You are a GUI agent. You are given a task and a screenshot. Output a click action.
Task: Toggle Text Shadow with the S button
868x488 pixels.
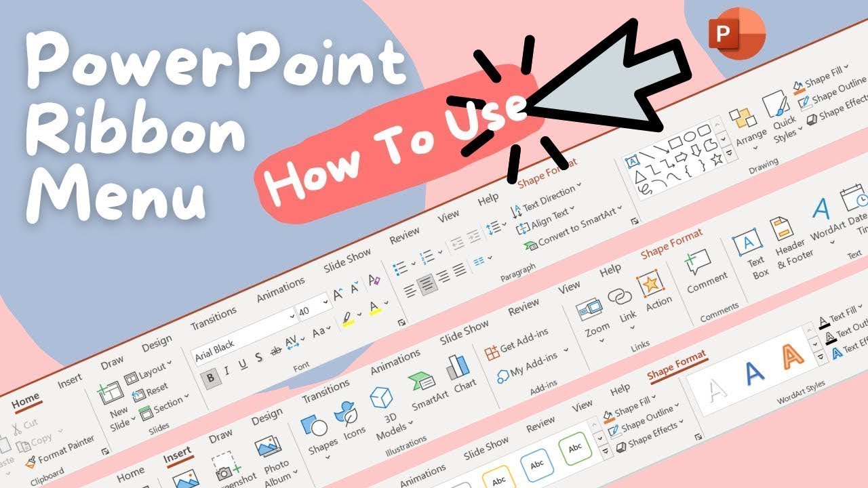(x=258, y=357)
